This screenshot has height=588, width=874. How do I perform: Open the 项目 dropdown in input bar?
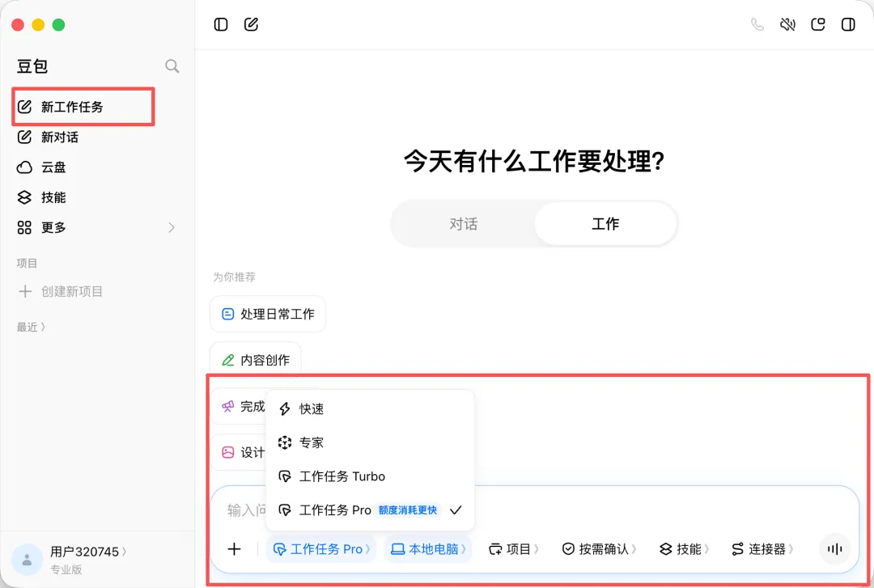pos(513,549)
